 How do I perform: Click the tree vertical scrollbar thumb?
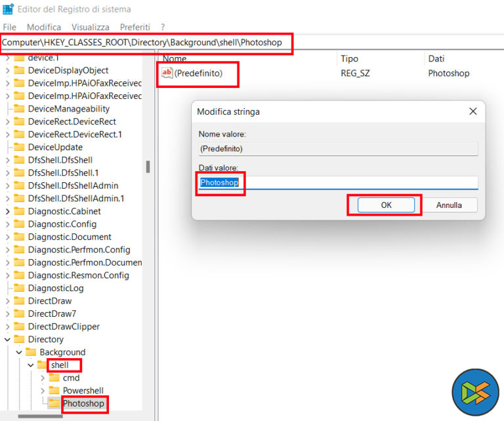point(148,167)
